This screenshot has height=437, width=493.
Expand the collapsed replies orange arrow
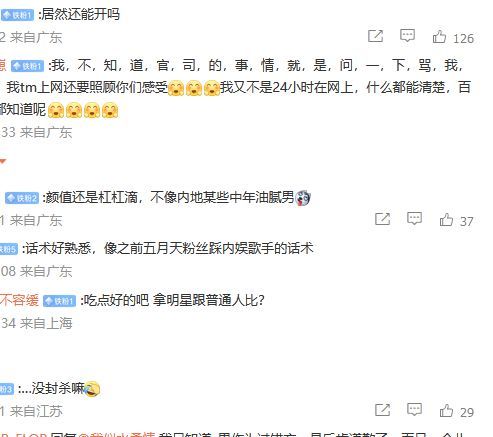(3, 162)
